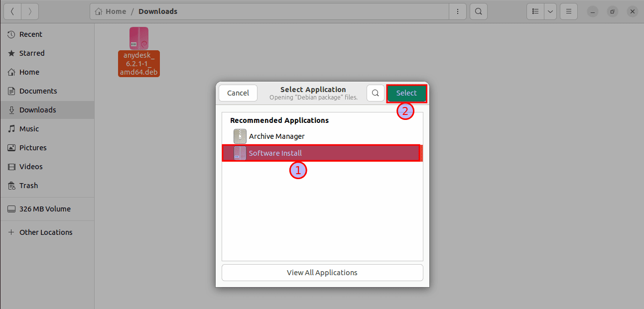Image resolution: width=644 pixels, height=309 pixels.
Task: Click the Home house icon in sidebar
Action: tap(11, 72)
